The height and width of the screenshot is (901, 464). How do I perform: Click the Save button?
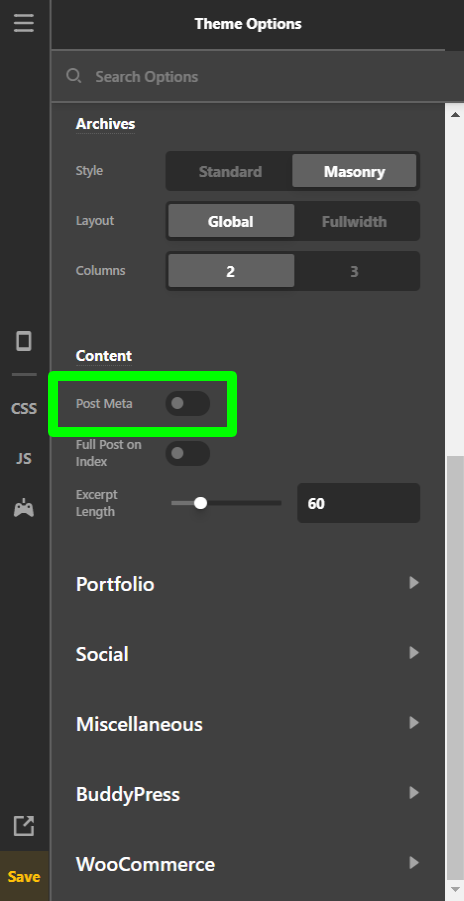click(x=24, y=876)
